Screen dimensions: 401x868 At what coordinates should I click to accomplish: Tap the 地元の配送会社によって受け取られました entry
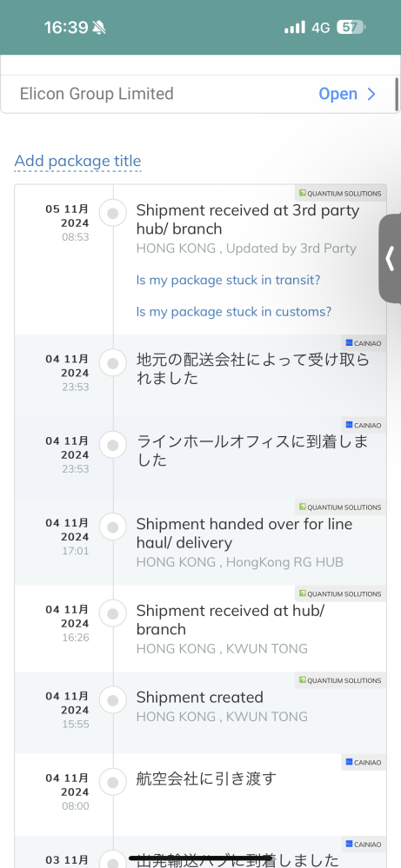[x=200, y=375]
